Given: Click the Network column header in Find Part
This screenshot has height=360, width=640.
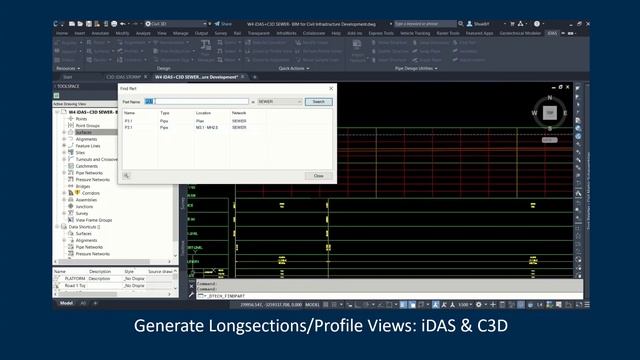Looking at the screenshot, I should click(x=239, y=113).
